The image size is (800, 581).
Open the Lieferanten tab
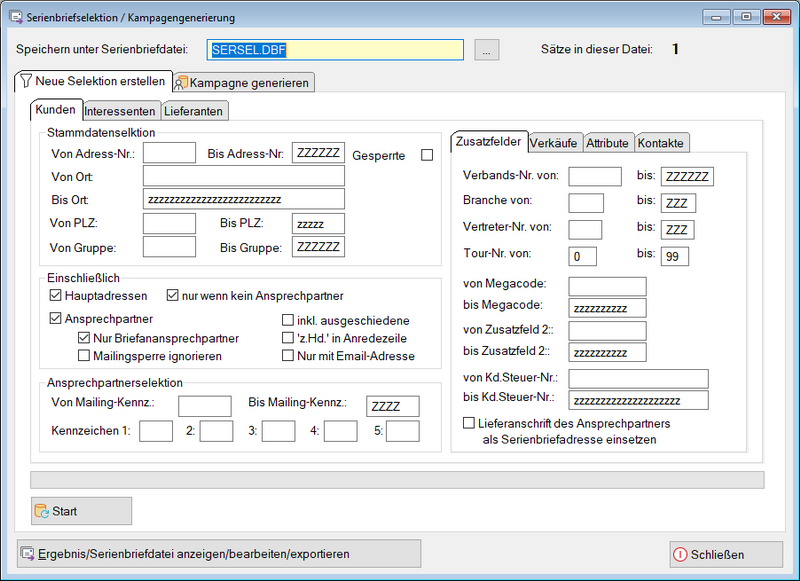point(195,111)
